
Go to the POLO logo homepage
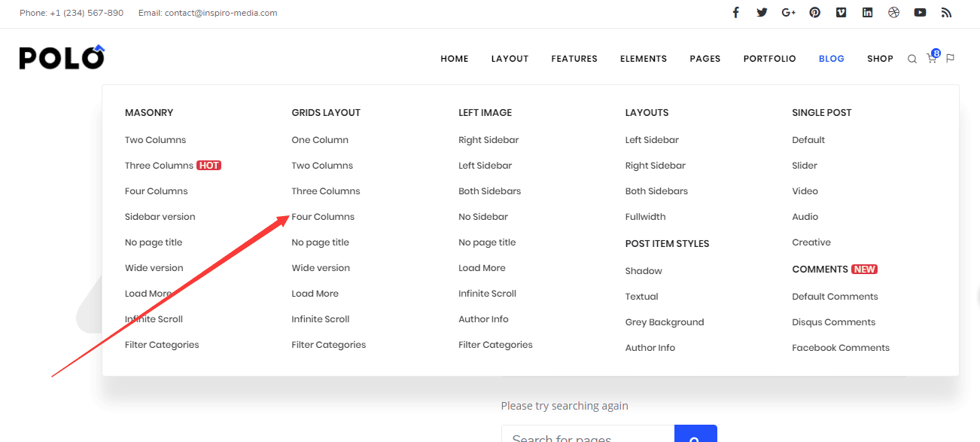(x=62, y=57)
